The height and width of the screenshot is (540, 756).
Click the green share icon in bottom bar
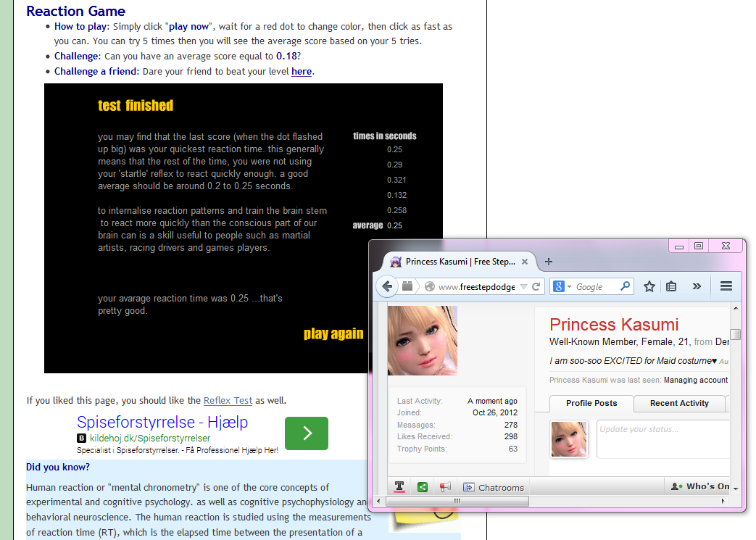(423, 487)
